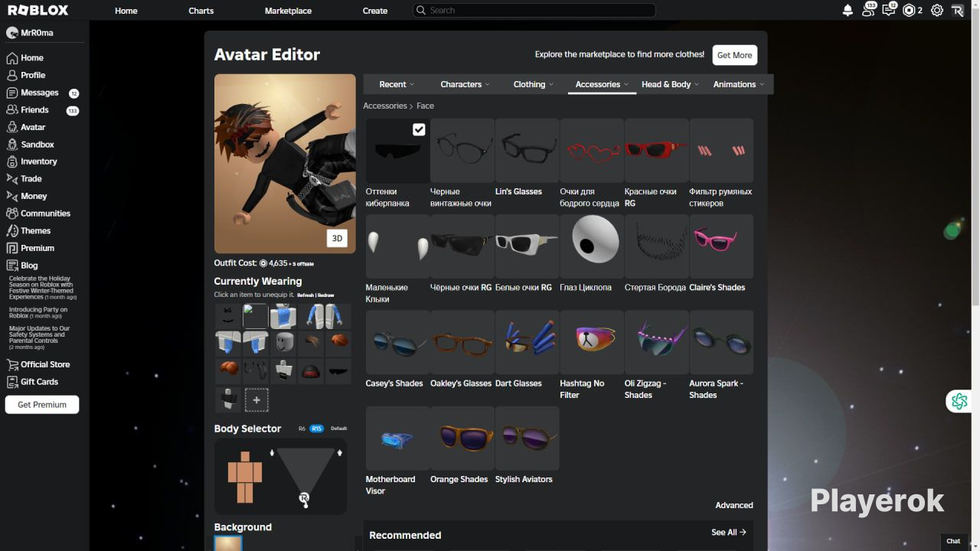Image resolution: width=980 pixels, height=551 pixels.
Task: Open Inventory in the sidebar
Action: point(32,161)
